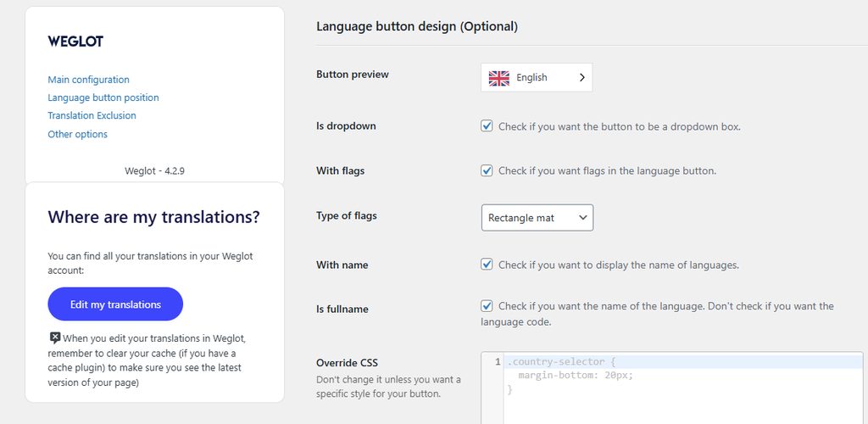The width and height of the screenshot is (868, 424).
Task: Click text 'Check if you want to display the name of languages.'
Action: pos(618,265)
